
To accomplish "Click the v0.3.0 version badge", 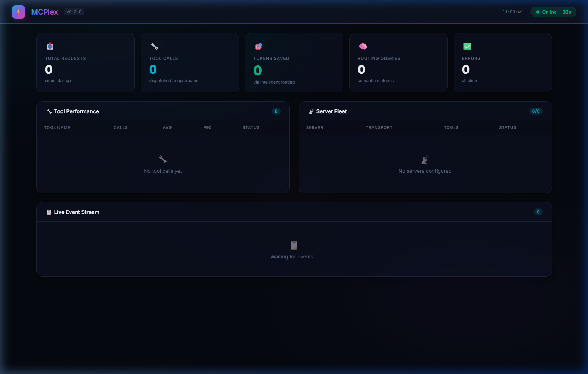I will 74,12.
